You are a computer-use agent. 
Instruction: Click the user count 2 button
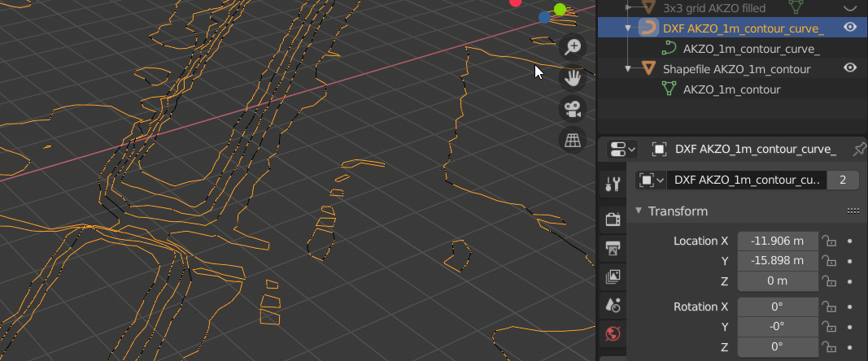click(x=843, y=180)
